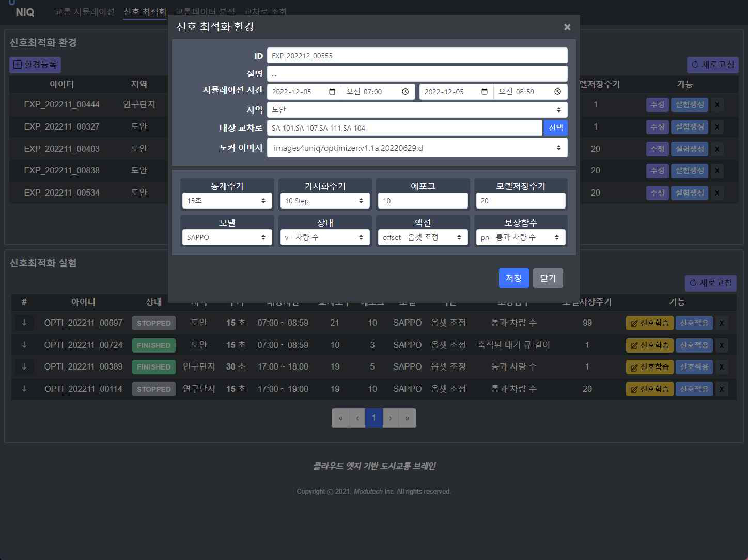Click 새로고침 in the 신호최적화 환경 panel
Viewport: 748px width, 560px height.
click(x=713, y=65)
